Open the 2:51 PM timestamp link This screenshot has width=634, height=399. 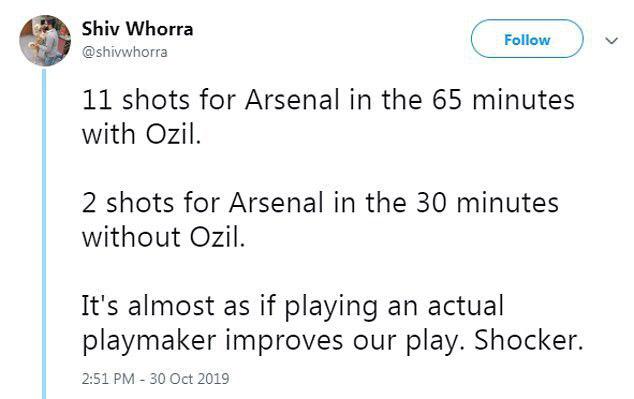108,379
